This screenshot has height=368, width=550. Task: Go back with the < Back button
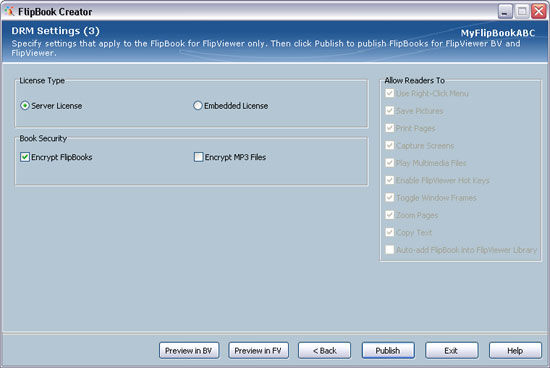pyautogui.click(x=324, y=350)
